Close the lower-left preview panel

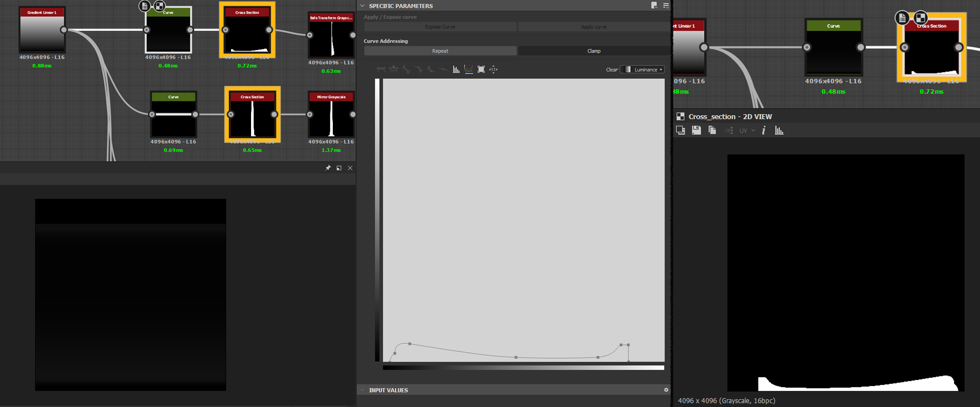(350, 168)
